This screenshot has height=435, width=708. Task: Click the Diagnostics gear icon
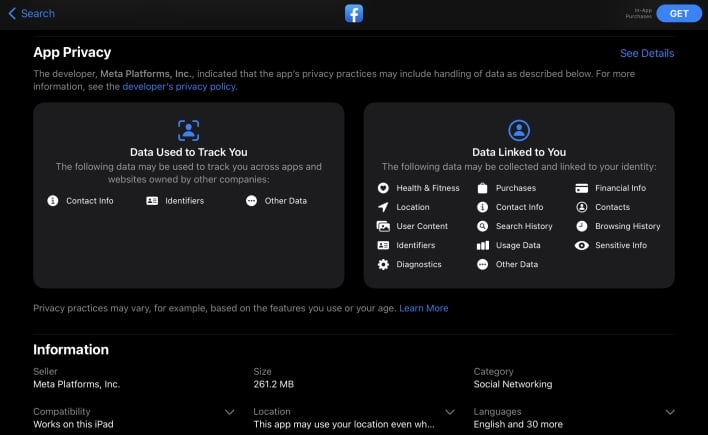tap(383, 264)
